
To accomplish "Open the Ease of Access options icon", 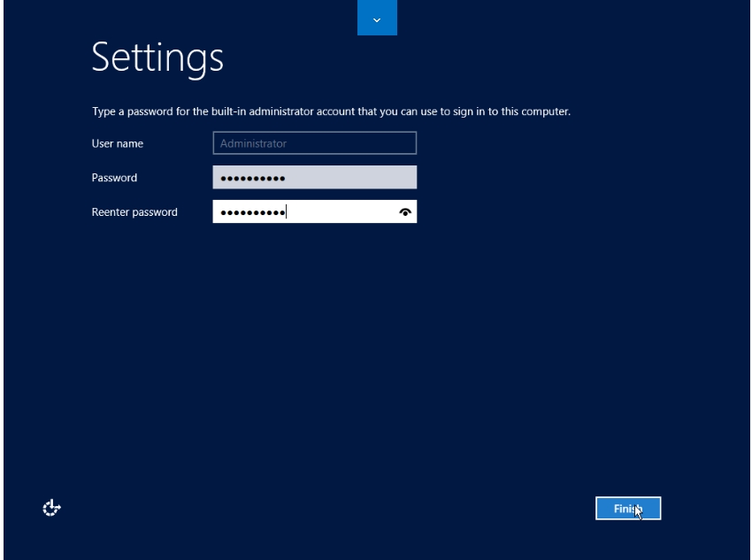I will coord(52,508).
